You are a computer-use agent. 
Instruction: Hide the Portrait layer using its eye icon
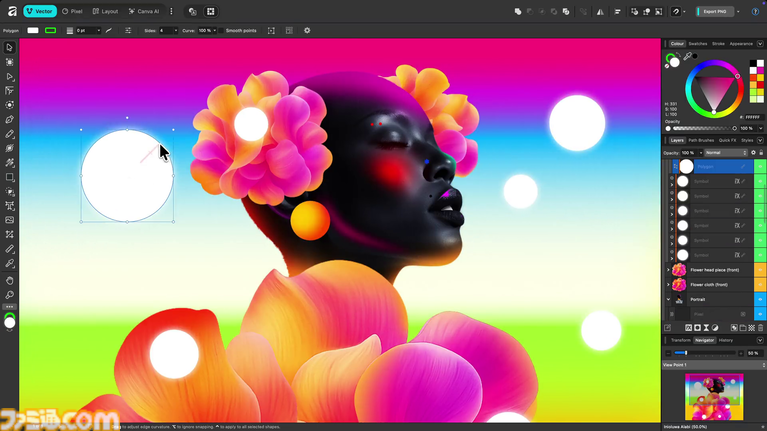tap(760, 299)
